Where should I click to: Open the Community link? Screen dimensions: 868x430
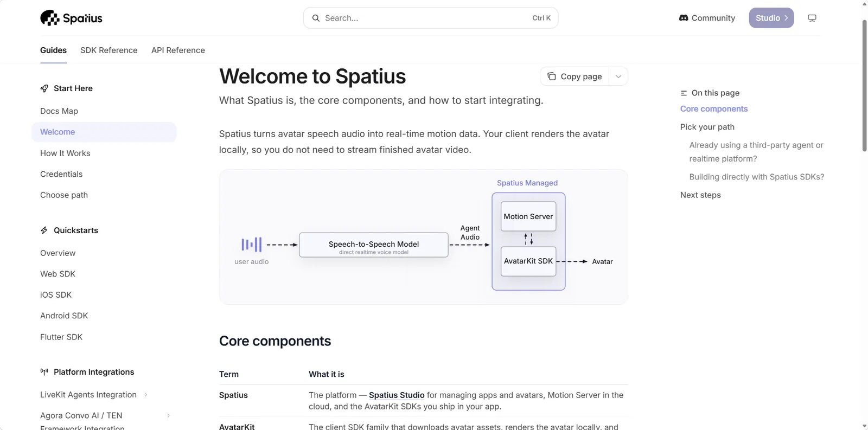(707, 18)
